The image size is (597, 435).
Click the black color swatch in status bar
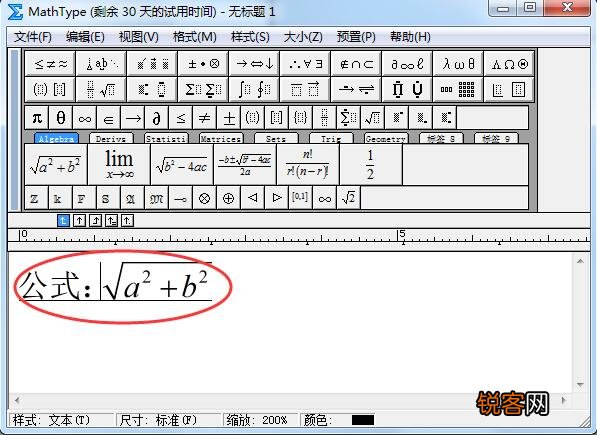362,420
